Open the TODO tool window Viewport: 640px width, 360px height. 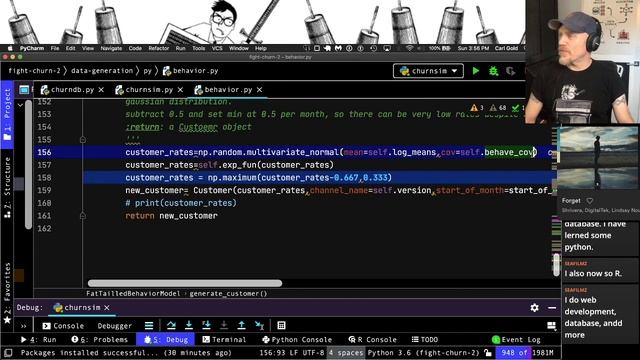coord(425,340)
